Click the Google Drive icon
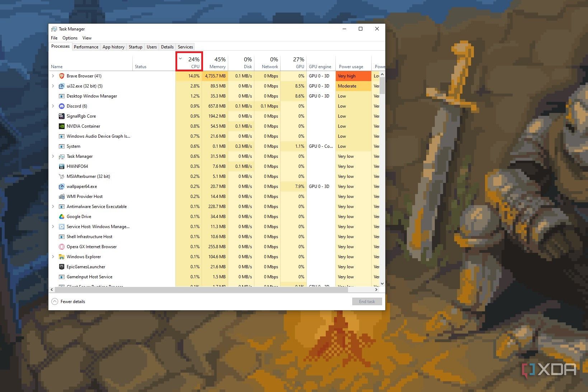 (x=61, y=217)
